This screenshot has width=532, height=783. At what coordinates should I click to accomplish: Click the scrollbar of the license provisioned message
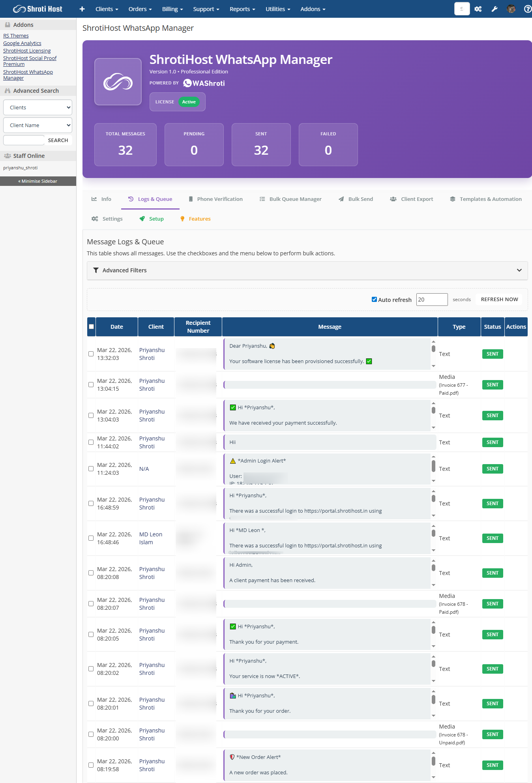pos(433,354)
